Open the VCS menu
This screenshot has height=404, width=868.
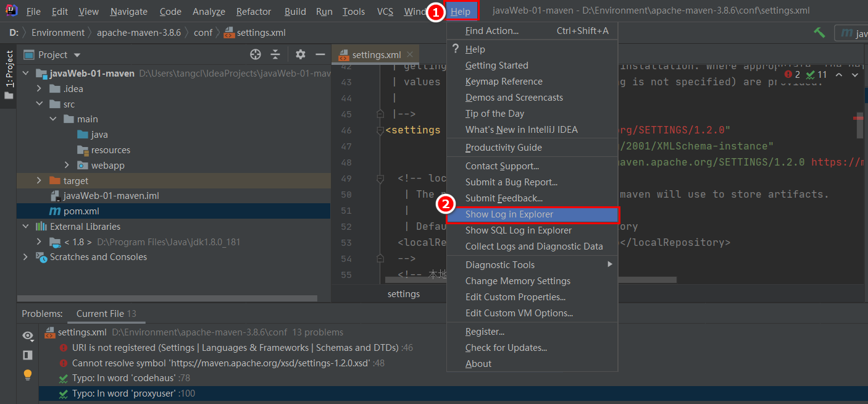click(x=385, y=11)
